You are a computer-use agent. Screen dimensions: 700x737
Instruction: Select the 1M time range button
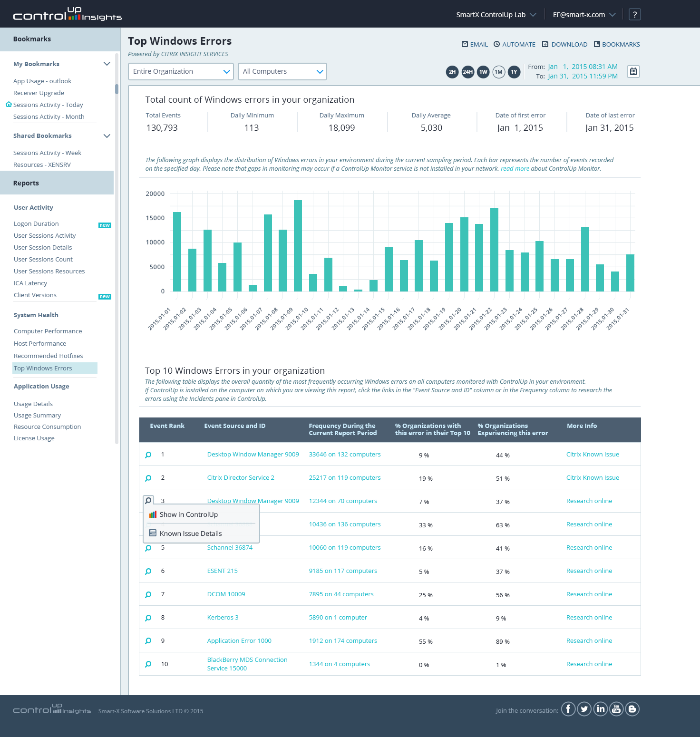pyautogui.click(x=498, y=72)
